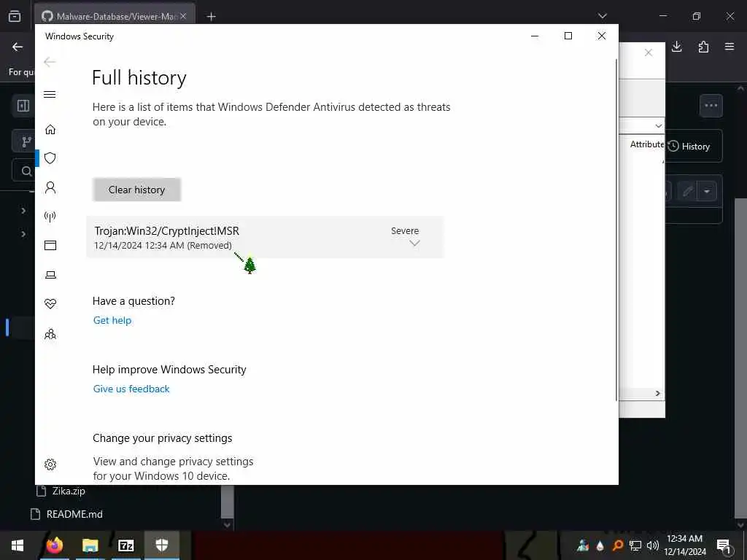Click down arrow of GitHub tree scrollbar
Screen dimensions: 747x560
tap(228, 525)
